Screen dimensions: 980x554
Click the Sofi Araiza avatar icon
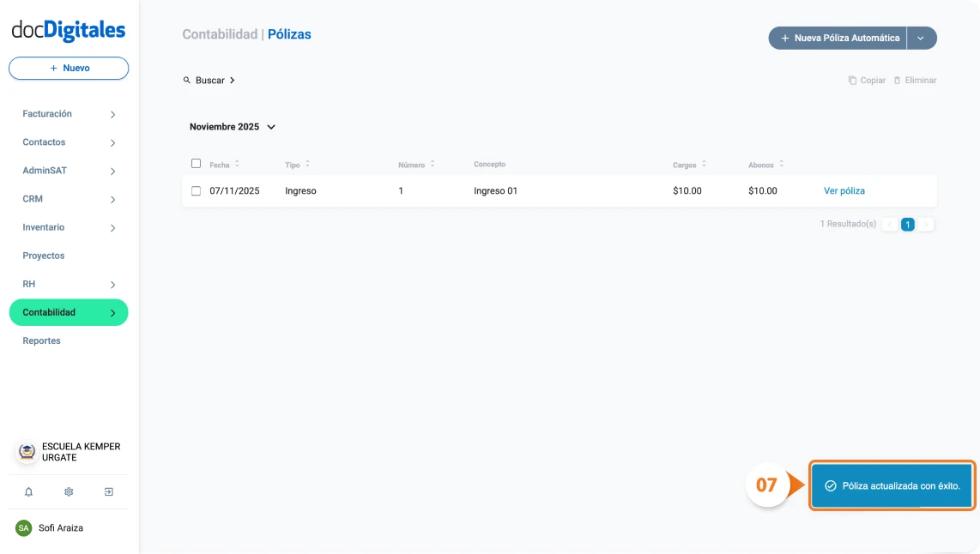(x=24, y=528)
